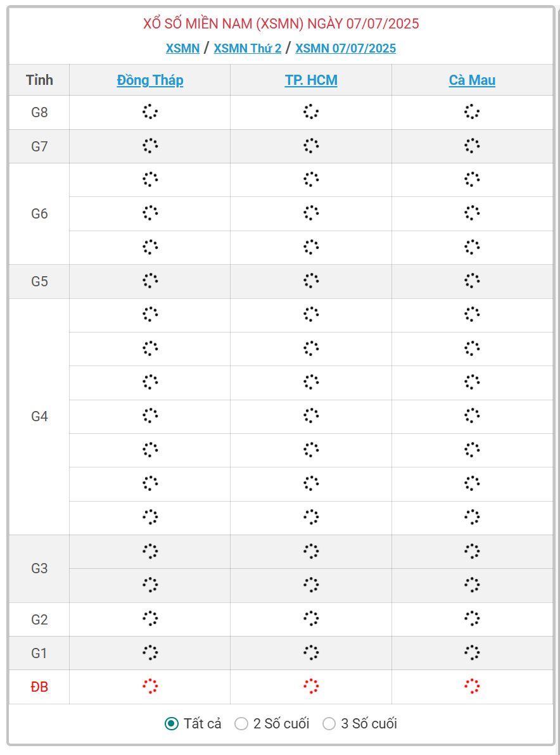
Task: Select the "3 Số cuối" radio option
Action: click(x=329, y=723)
